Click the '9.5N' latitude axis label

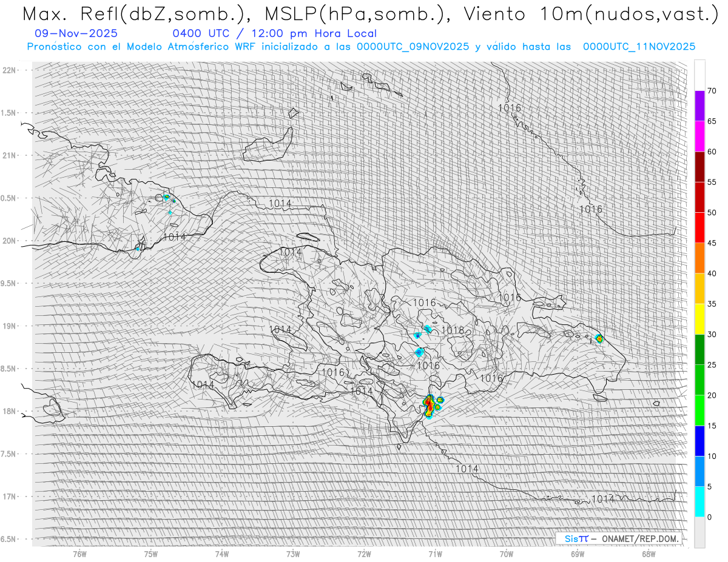(x=8, y=283)
